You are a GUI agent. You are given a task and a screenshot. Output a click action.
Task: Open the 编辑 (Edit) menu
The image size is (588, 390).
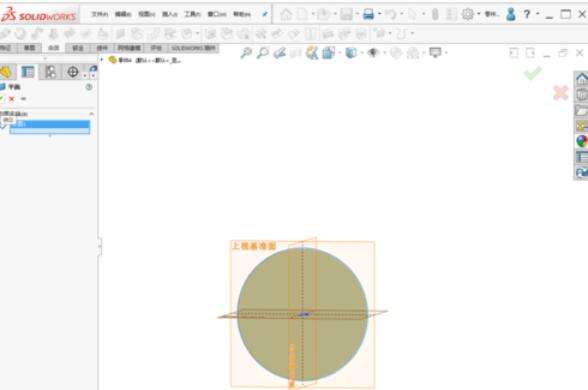(123, 14)
